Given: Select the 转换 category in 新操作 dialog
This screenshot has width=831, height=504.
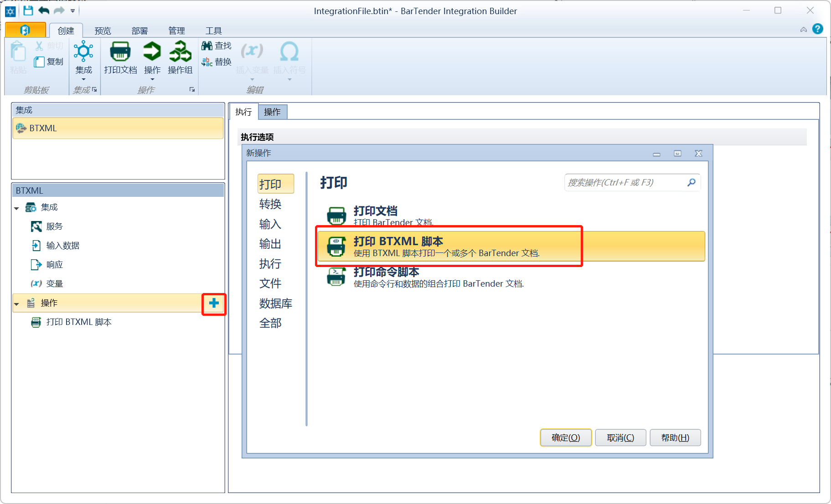Looking at the screenshot, I should pos(270,204).
